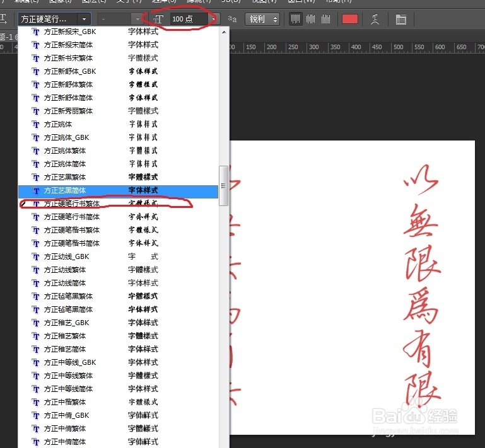Select font 方正稚艺_GBK
This screenshot has width=485, height=448.
(x=118, y=323)
